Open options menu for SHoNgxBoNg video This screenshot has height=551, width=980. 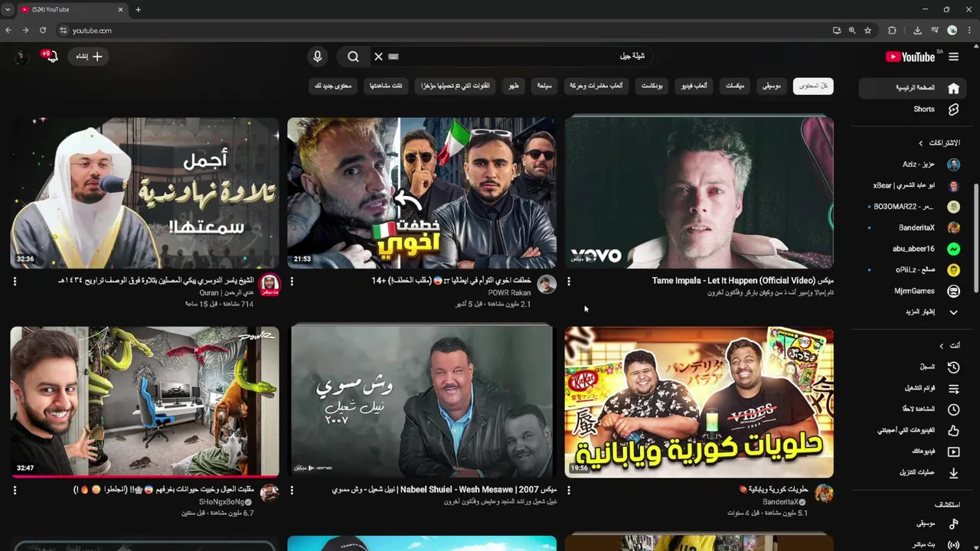point(15,490)
